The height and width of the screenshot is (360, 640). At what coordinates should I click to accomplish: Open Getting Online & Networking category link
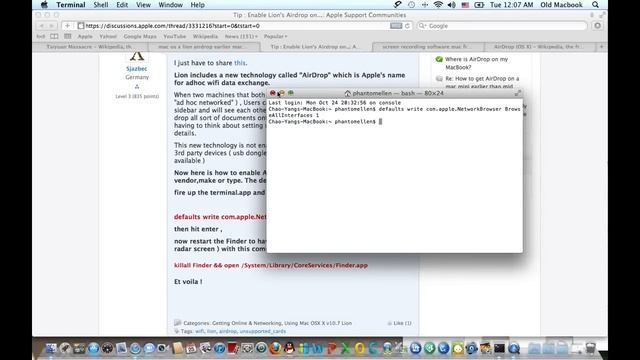pyautogui.click(x=247, y=323)
